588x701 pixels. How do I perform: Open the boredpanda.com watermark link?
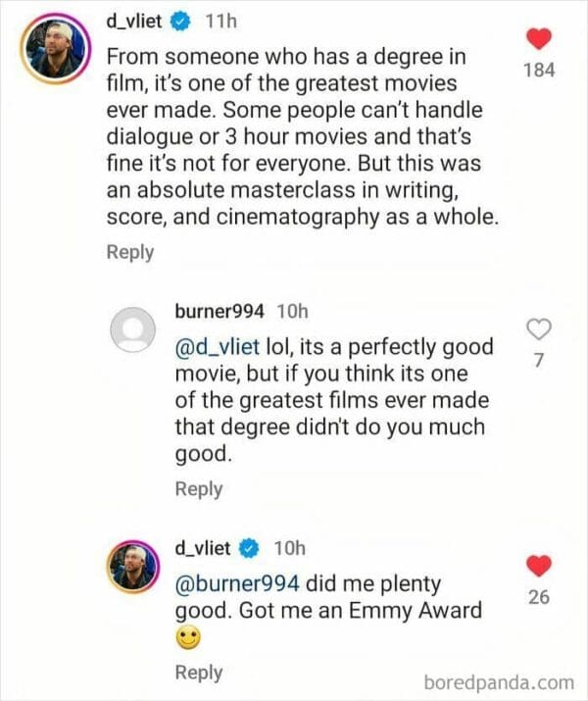point(501,681)
